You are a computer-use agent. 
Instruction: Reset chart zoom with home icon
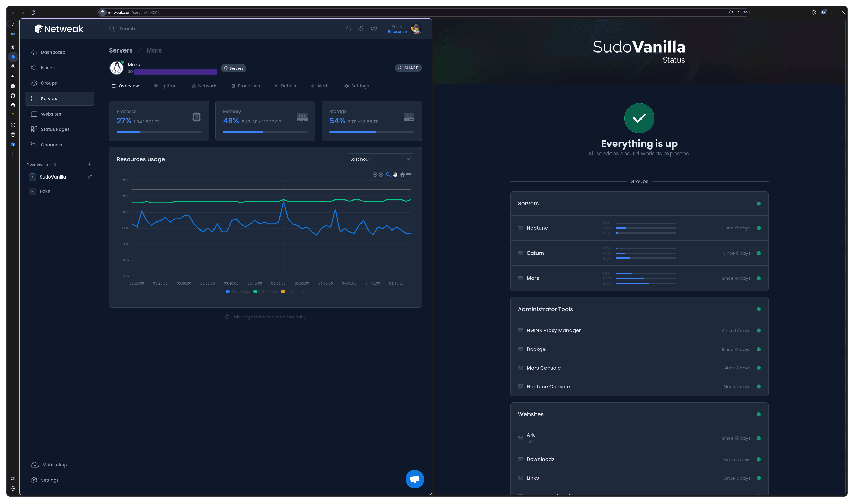402,175
